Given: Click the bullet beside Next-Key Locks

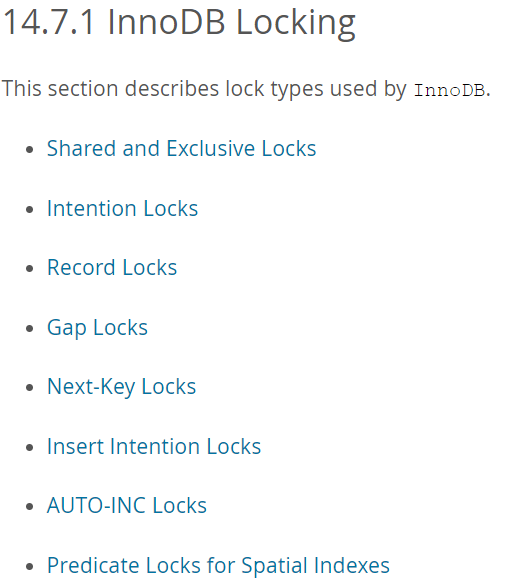Looking at the screenshot, I should click(x=30, y=387).
